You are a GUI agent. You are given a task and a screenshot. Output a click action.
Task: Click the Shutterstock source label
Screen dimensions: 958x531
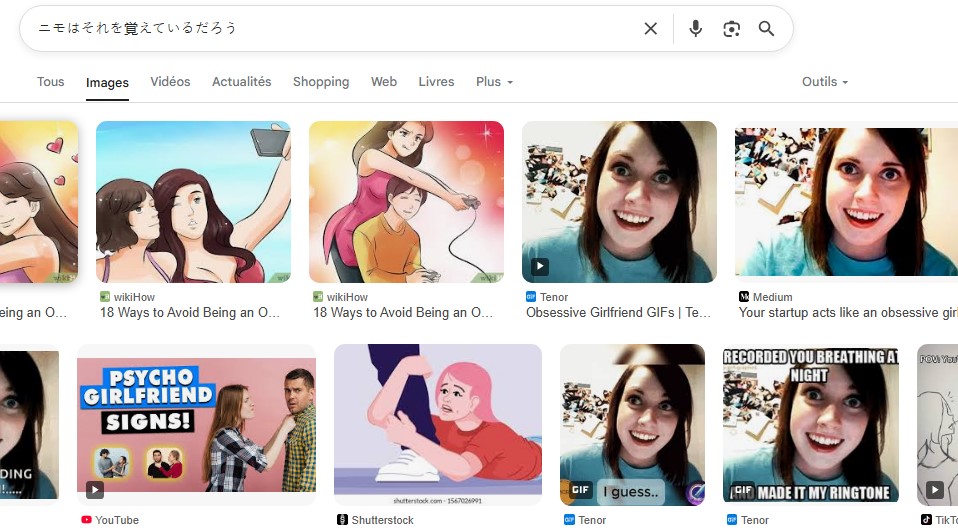(382, 520)
